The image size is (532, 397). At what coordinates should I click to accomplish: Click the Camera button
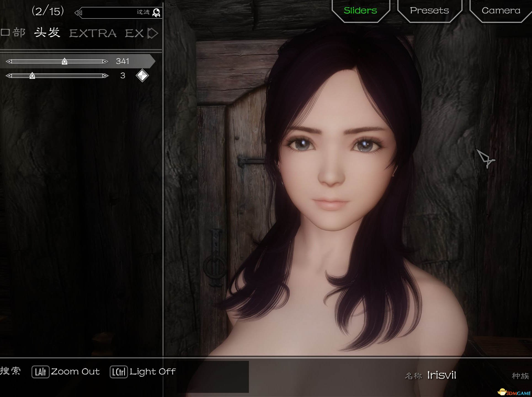click(x=501, y=10)
